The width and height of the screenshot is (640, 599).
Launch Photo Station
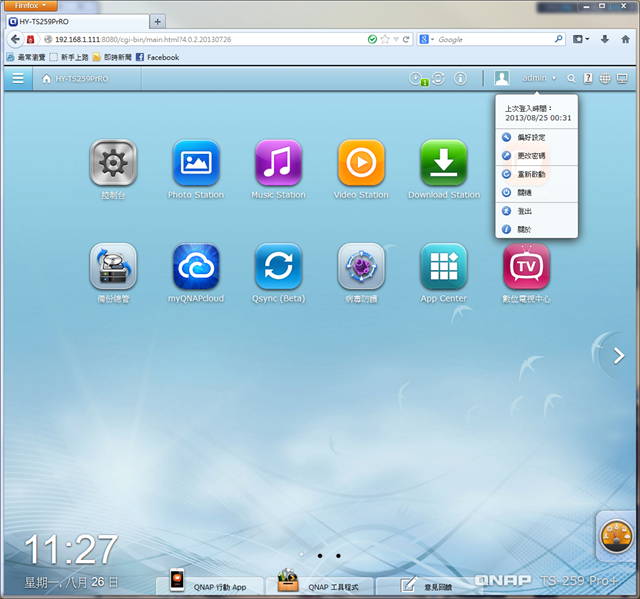pyautogui.click(x=196, y=162)
